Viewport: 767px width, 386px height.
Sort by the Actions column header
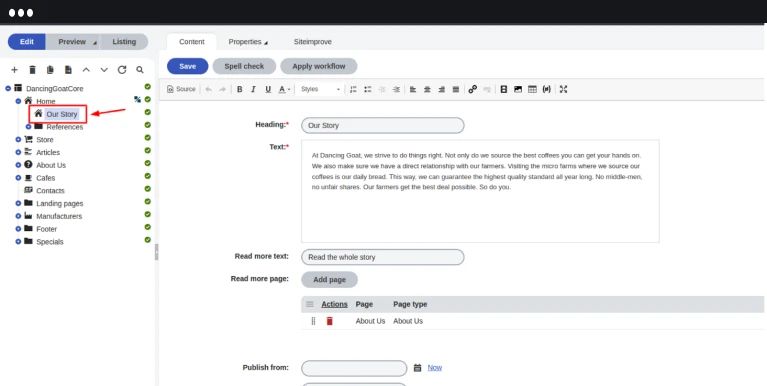coord(335,304)
